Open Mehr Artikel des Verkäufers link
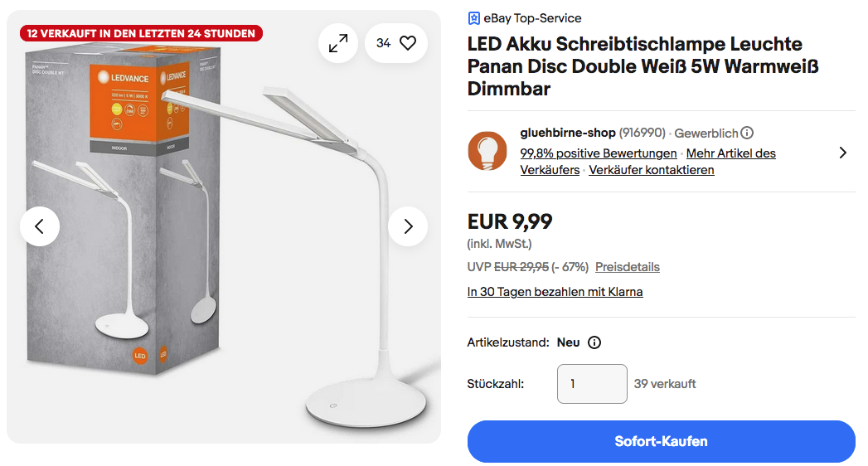The width and height of the screenshot is (868, 466). [x=731, y=153]
